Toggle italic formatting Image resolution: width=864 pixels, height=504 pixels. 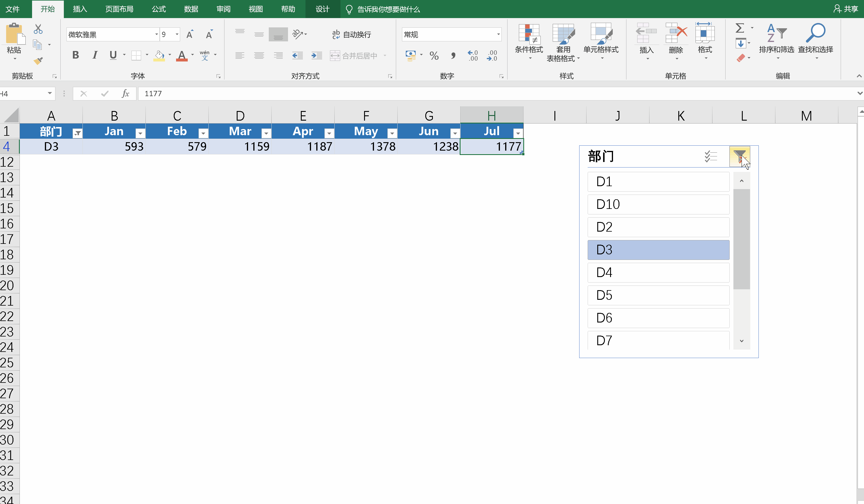point(95,55)
